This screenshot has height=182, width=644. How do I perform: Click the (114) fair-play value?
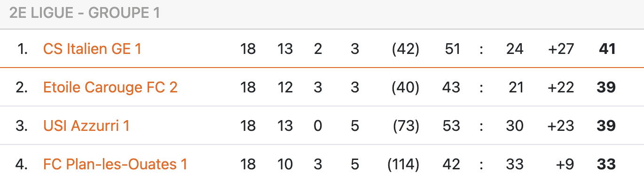pos(403,164)
